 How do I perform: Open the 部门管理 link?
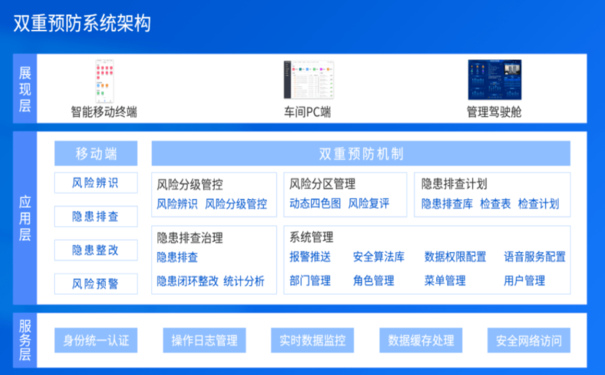(310, 280)
